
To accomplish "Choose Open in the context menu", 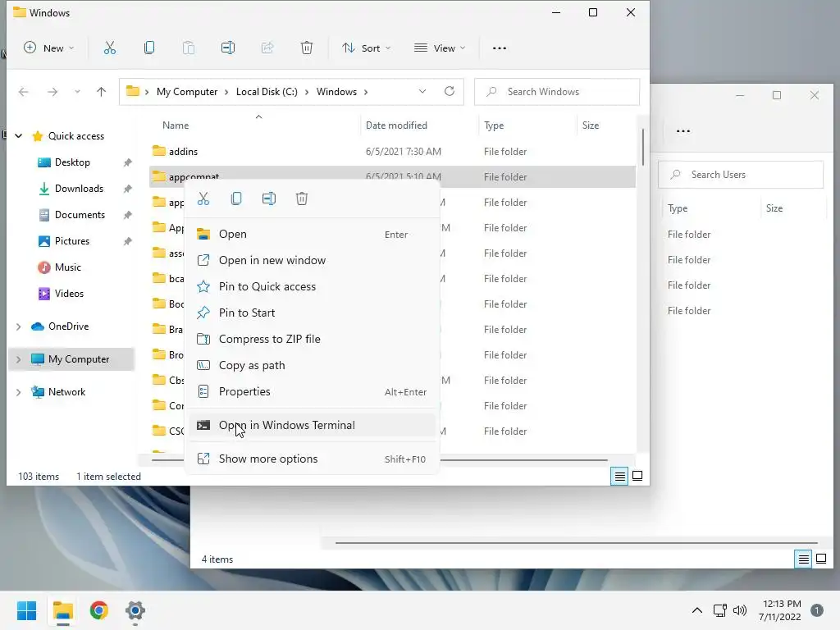I will click(312, 234).
